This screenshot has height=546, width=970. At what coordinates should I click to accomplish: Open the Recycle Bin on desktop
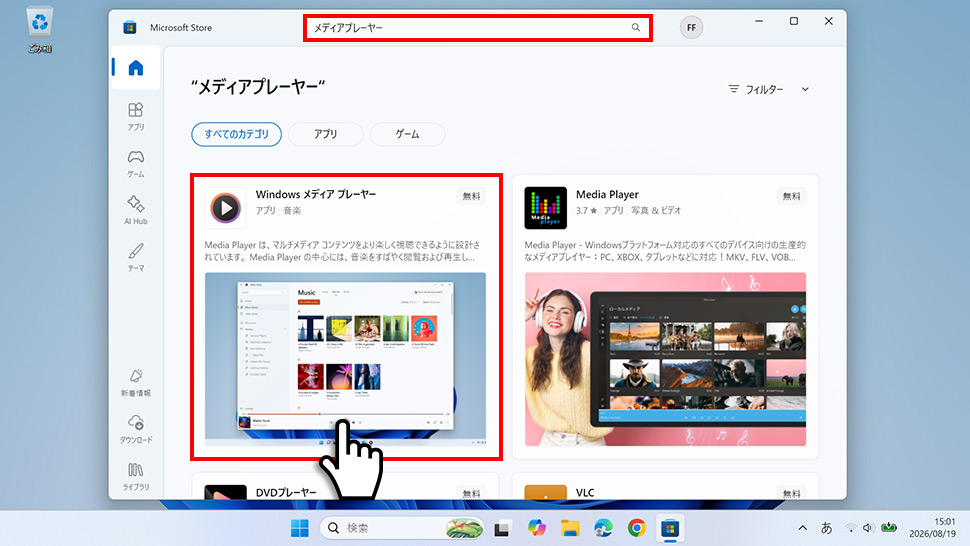40,30
